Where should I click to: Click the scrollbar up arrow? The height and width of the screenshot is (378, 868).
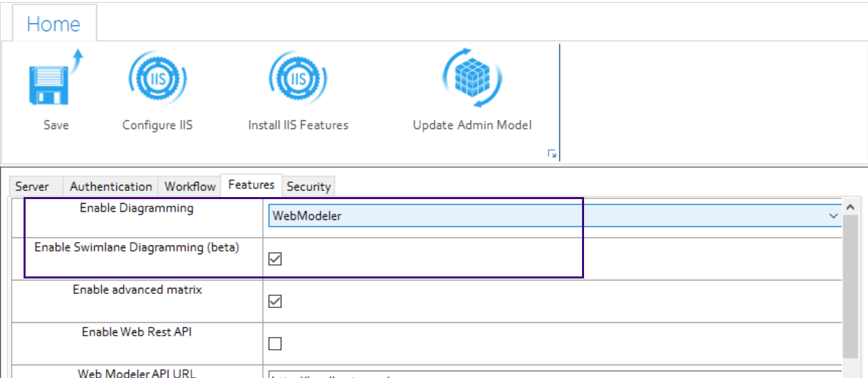850,207
